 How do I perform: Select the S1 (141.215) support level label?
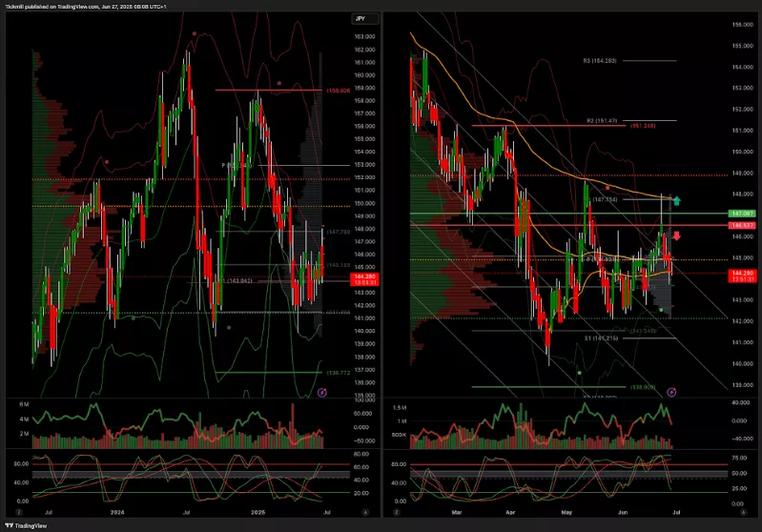pyautogui.click(x=601, y=338)
